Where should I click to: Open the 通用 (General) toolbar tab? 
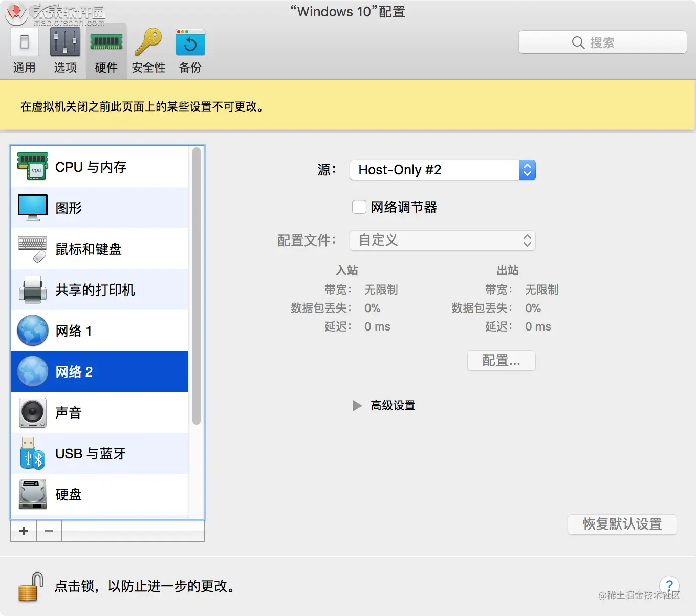[24, 51]
